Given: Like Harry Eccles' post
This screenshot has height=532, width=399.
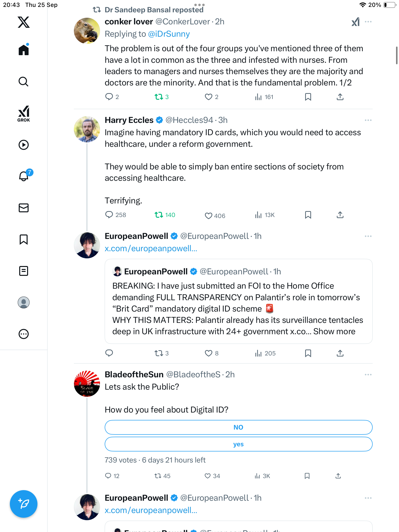Looking at the screenshot, I should (x=208, y=216).
